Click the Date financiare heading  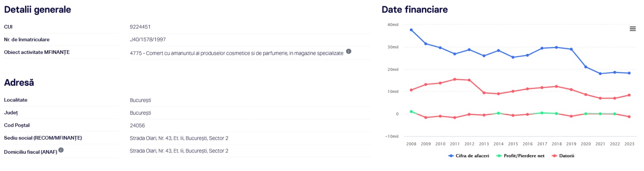point(415,10)
